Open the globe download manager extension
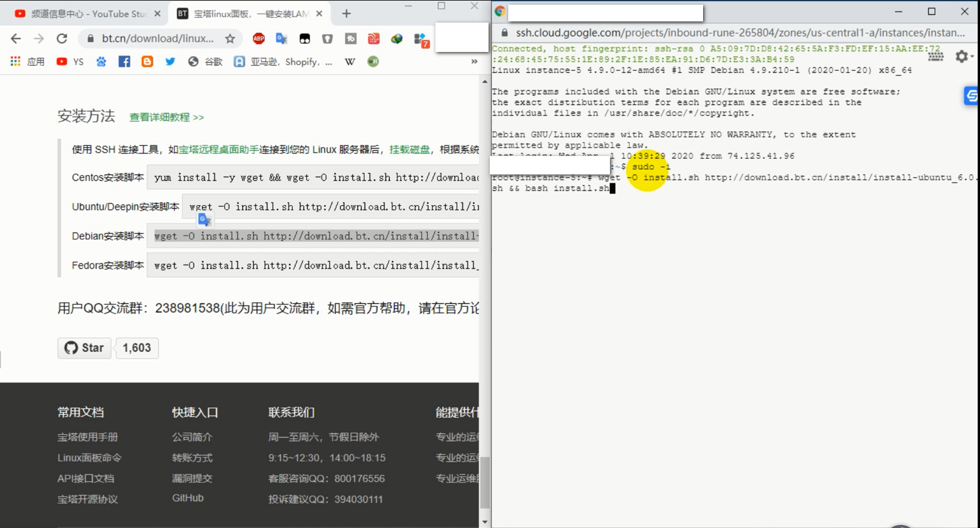The width and height of the screenshot is (980, 528). pos(397,39)
